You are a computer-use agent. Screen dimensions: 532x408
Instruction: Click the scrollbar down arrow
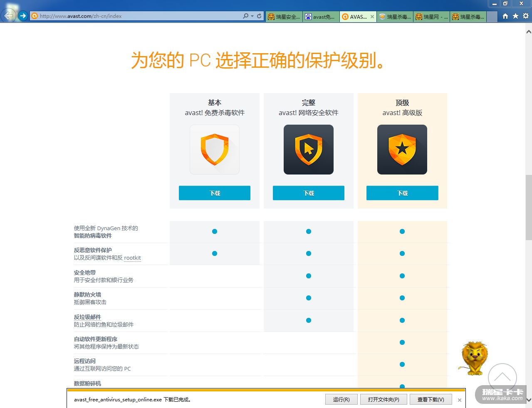click(x=529, y=400)
